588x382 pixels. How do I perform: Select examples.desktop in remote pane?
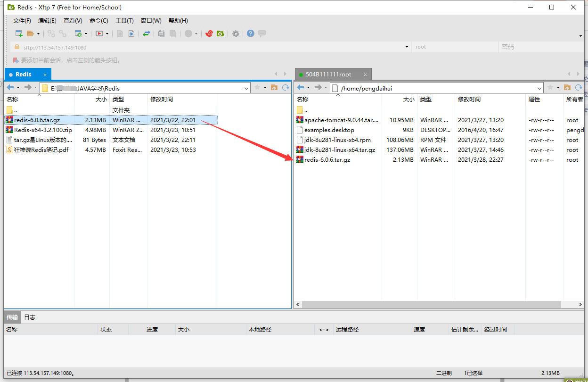439,130
